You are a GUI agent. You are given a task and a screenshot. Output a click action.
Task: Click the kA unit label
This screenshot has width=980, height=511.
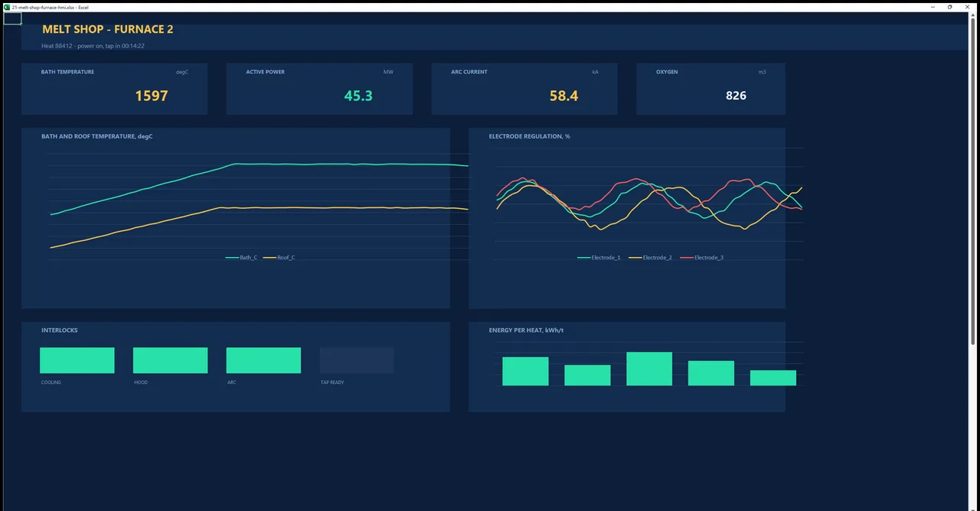pyautogui.click(x=595, y=72)
